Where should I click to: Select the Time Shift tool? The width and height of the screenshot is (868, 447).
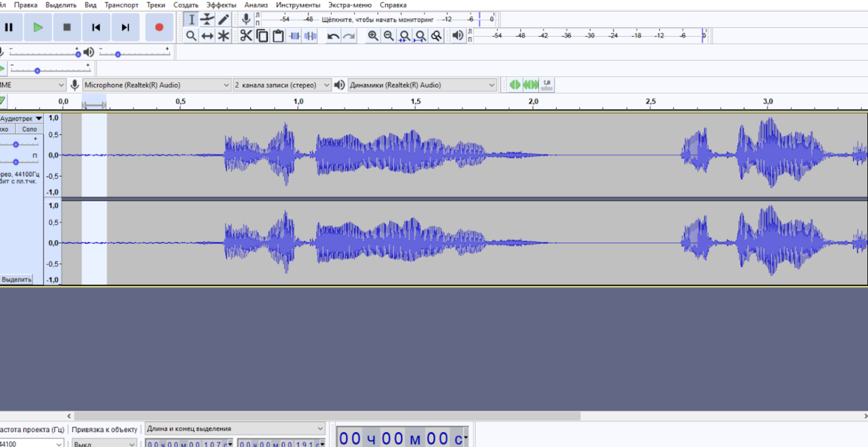click(207, 36)
